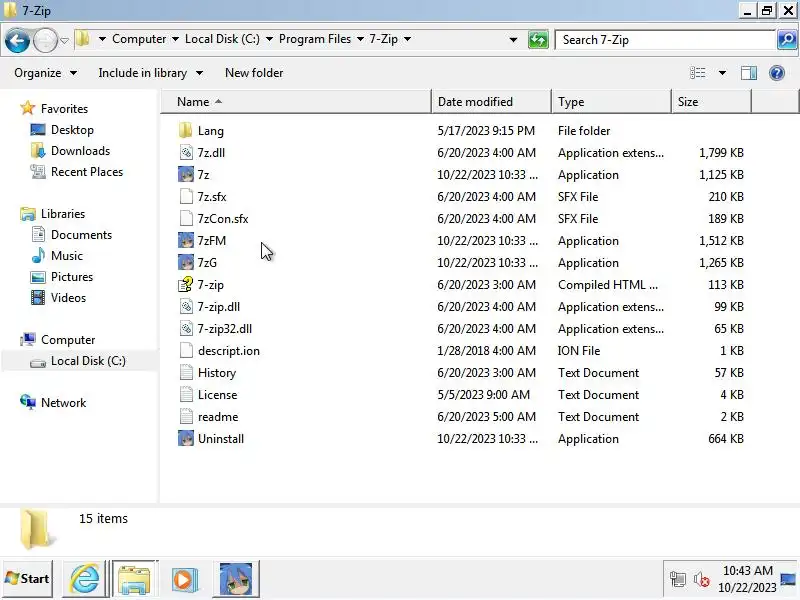Go to Computer in breadcrumb

pyautogui.click(x=139, y=39)
